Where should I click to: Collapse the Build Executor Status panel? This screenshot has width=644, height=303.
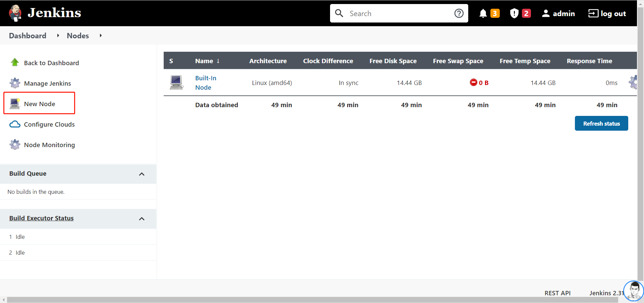click(x=142, y=219)
